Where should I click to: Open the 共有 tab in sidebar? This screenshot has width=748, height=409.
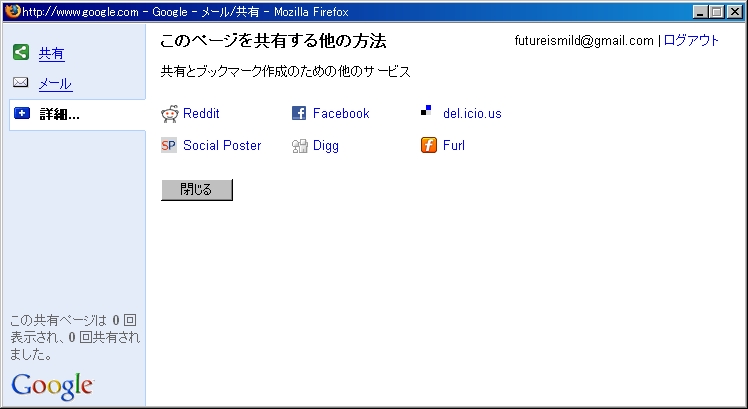52,54
